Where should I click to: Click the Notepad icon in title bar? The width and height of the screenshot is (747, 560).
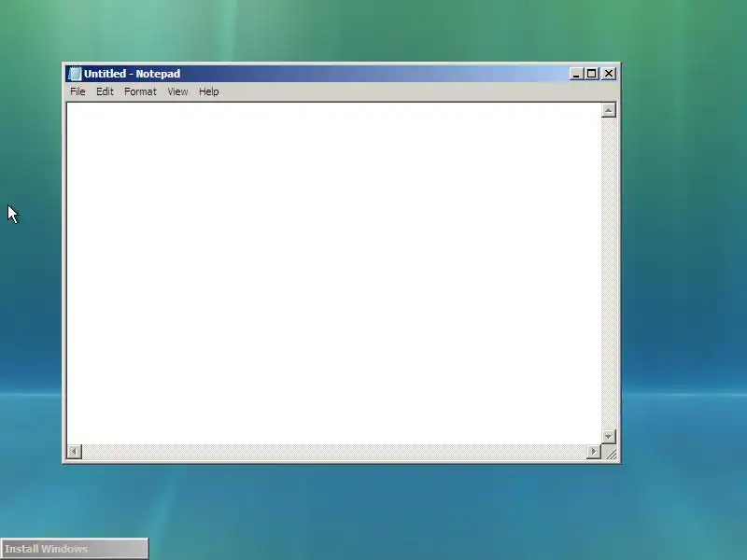[x=75, y=74]
